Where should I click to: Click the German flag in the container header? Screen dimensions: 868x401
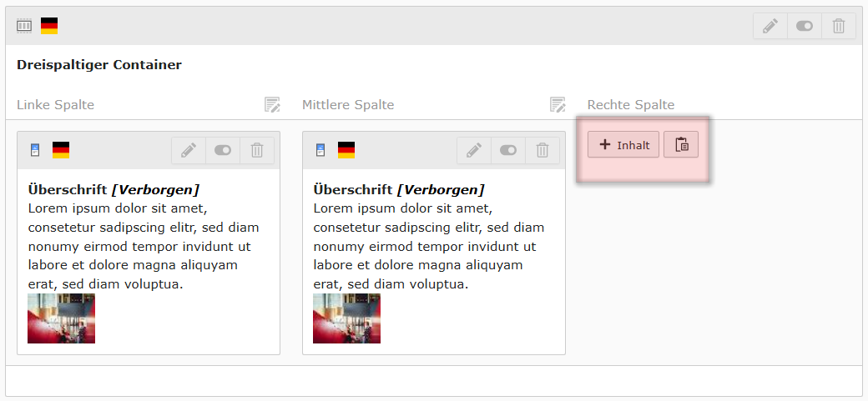pos(49,26)
